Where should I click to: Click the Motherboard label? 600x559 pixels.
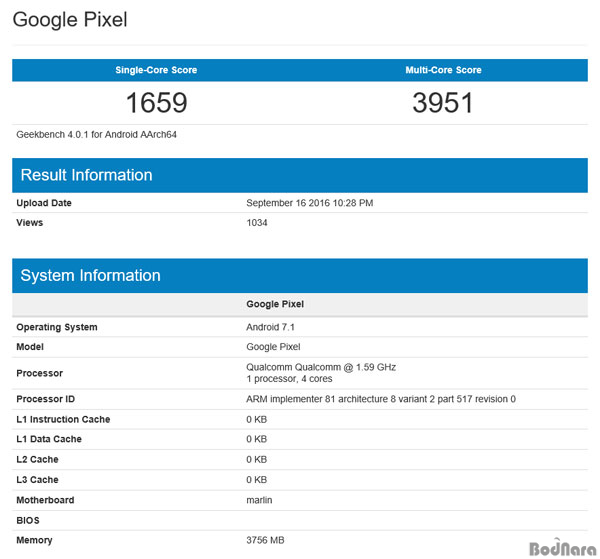click(x=45, y=500)
